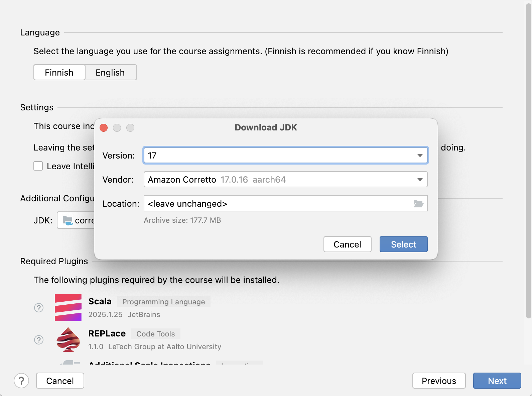
Task: Click the REPLace plugin logo icon
Action: [x=68, y=339]
